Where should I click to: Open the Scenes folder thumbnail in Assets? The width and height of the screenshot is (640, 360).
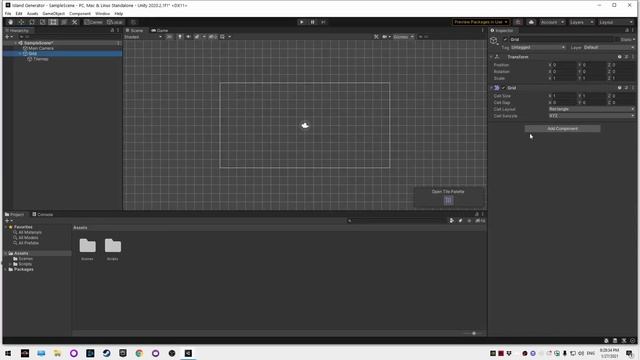coord(87,246)
